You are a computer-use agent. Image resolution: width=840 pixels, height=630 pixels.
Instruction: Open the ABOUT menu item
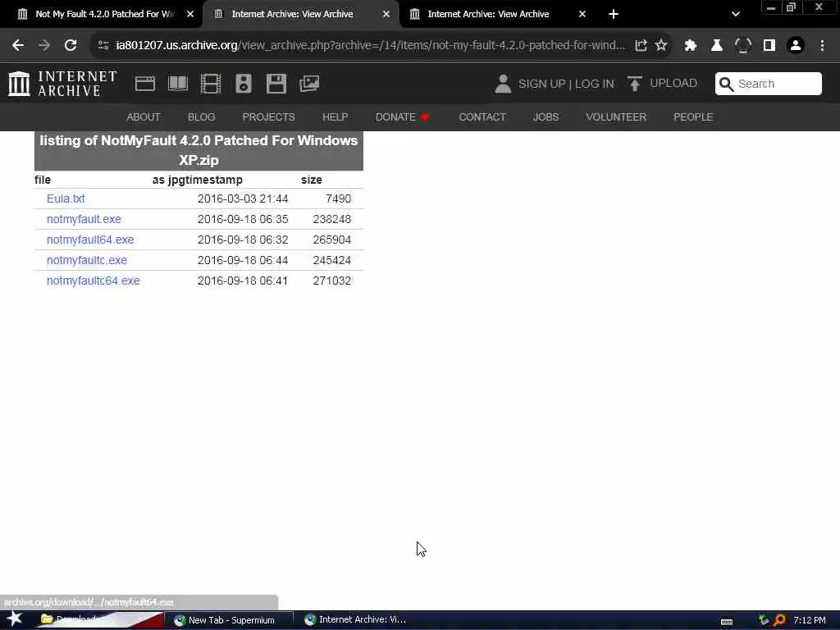click(x=143, y=116)
